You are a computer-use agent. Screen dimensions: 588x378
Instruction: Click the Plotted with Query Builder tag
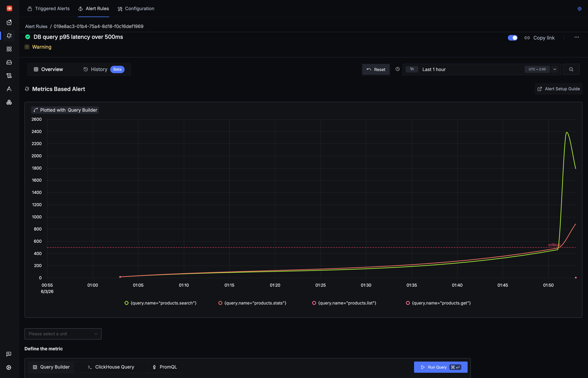click(x=65, y=110)
